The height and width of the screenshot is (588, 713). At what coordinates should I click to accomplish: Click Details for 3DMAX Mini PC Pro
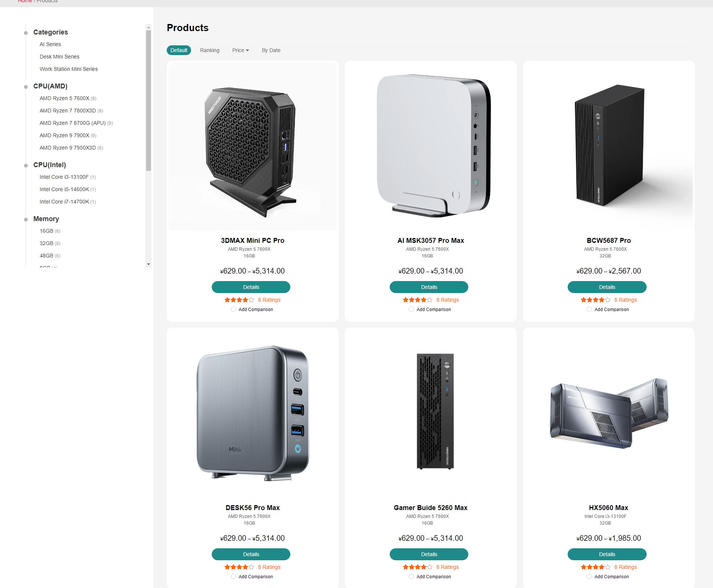pos(251,287)
